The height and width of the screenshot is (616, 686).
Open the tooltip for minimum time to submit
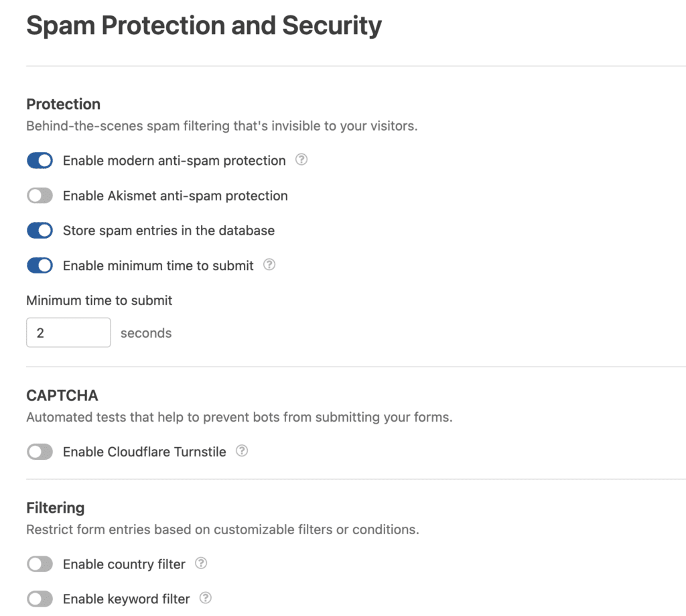(269, 265)
